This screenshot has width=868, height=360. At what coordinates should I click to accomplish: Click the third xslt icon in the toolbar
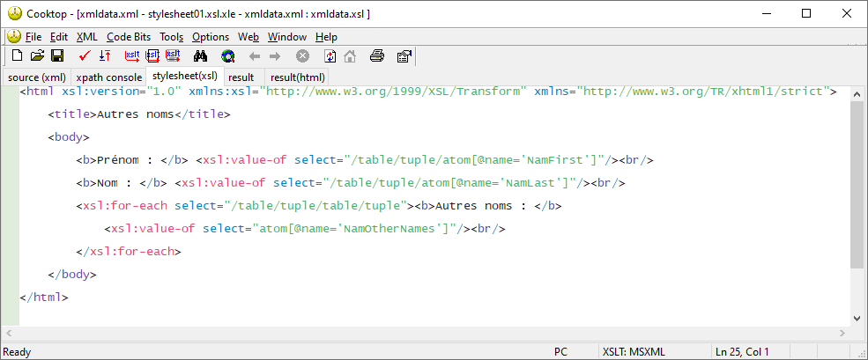(x=174, y=55)
